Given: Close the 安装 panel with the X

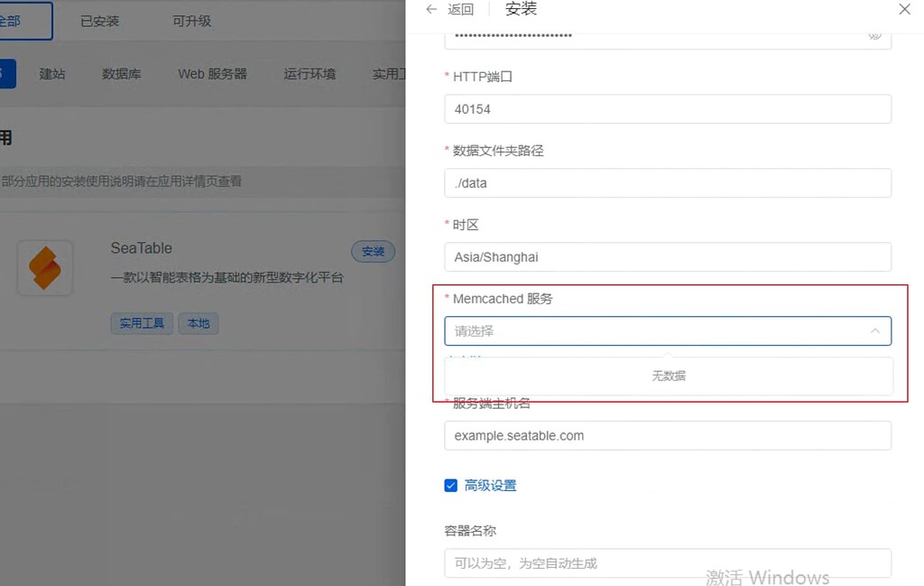Looking at the screenshot, I should click(x=905, y=9).
